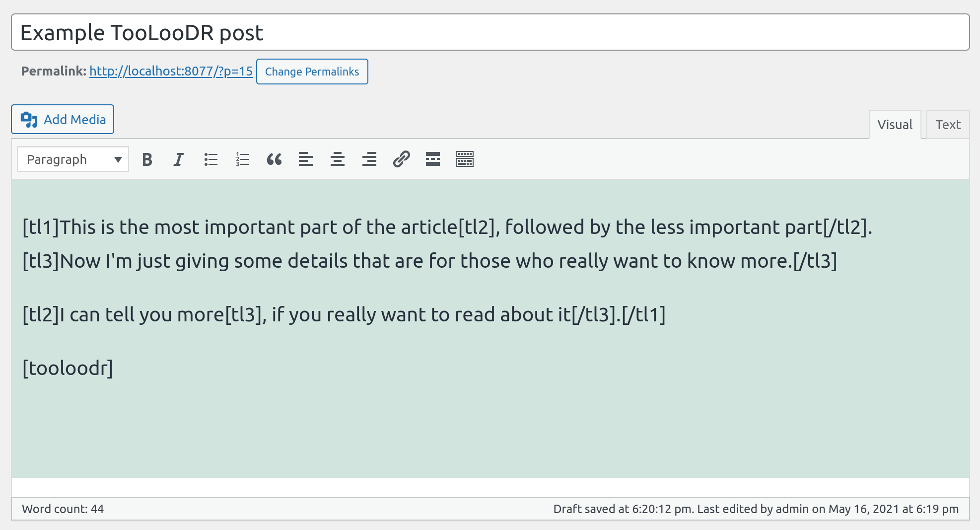Screen dimensions: 980x530
Task: Click the Word count status bar text
Action: [63, 509]
